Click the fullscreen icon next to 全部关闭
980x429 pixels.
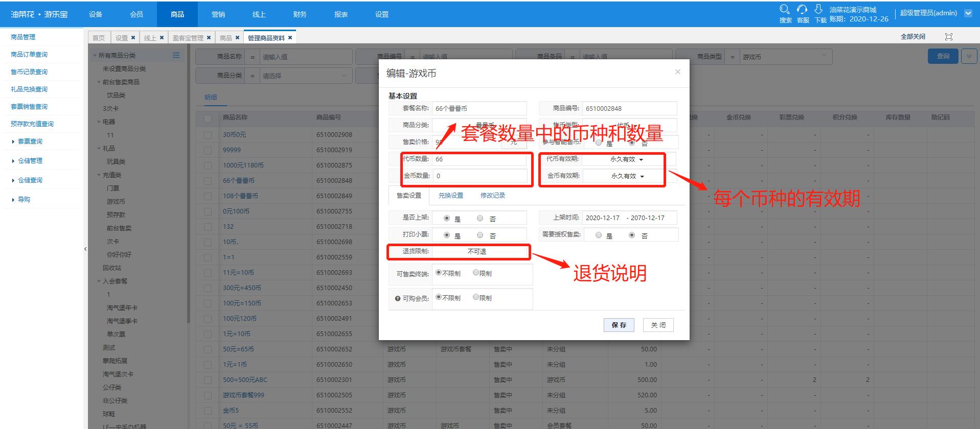pyautogui.click(x=949, y=37)
